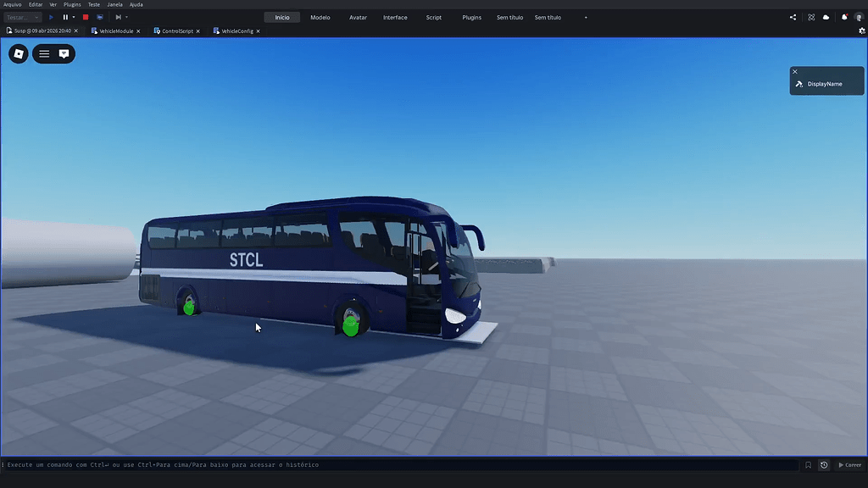Expand the step-forward options arrow
The height and width of the screenshot is (488, 868).
pos(126,17)
